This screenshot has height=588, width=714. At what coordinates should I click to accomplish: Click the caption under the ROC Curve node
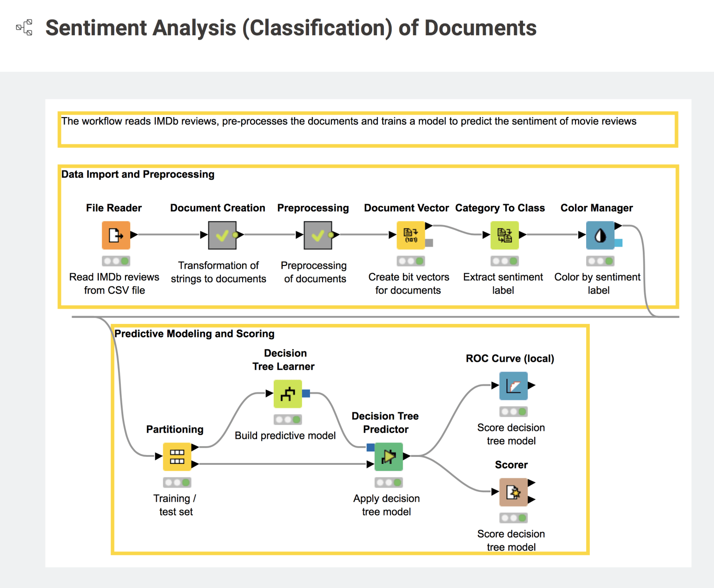511,434
